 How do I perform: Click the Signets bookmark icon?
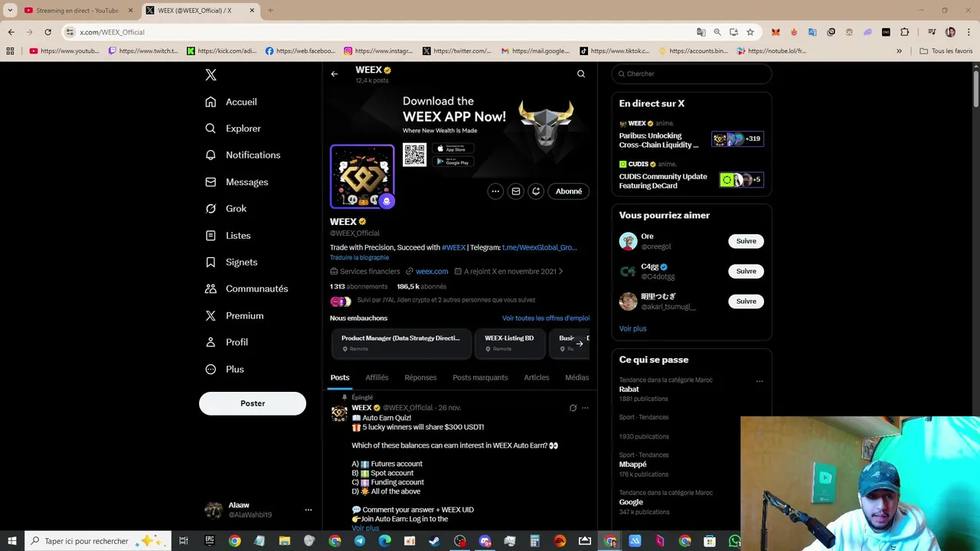pos(211,262)
